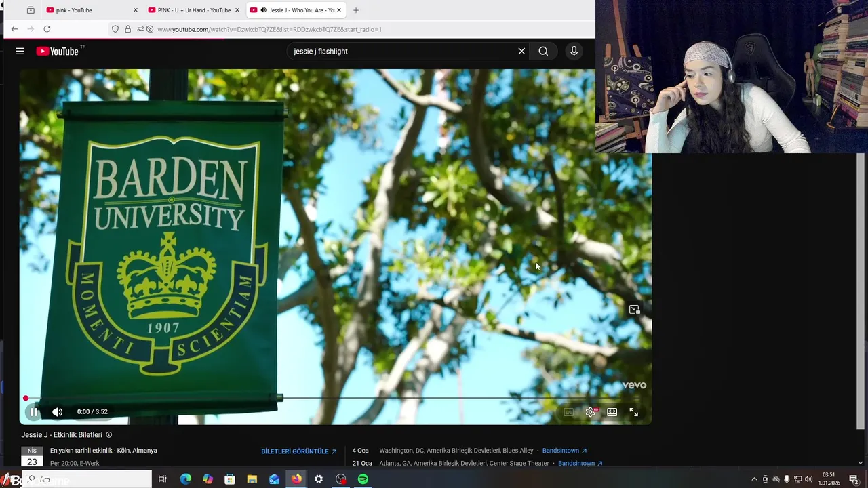Enter fullscreen mode on player

pyautogui.click(x=633, y=412)
